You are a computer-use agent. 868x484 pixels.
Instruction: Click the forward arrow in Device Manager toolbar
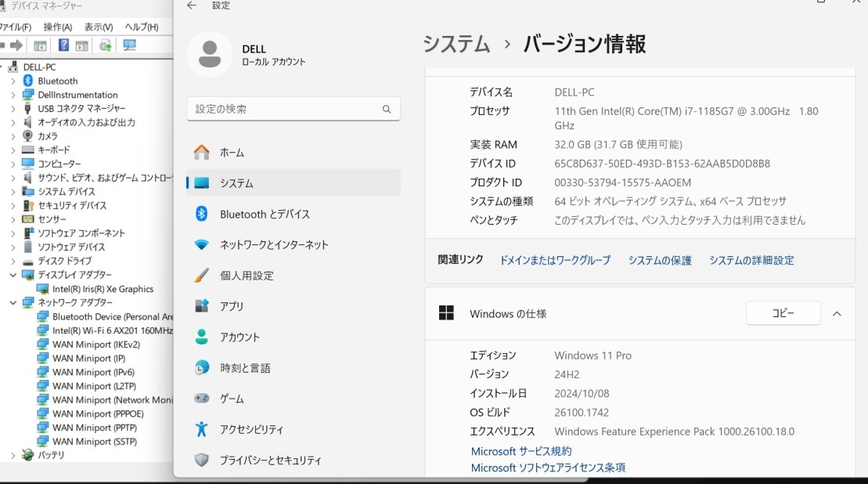click(16, 45)
